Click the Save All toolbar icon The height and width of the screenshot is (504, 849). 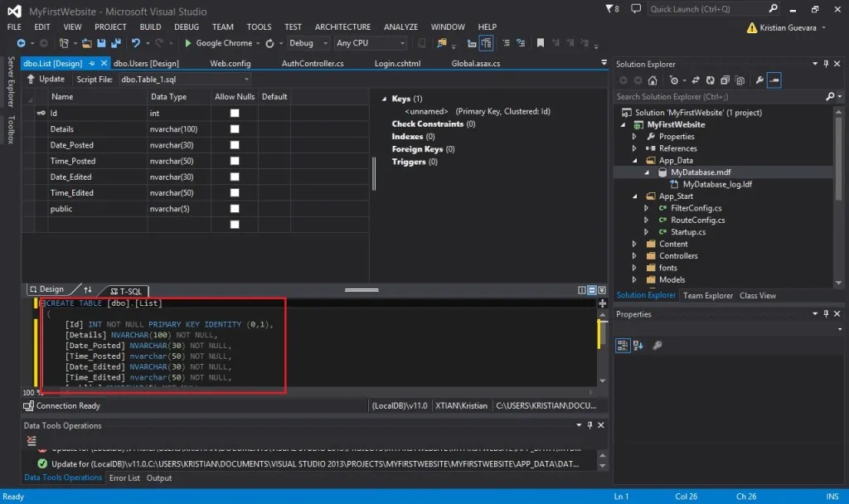116,43
